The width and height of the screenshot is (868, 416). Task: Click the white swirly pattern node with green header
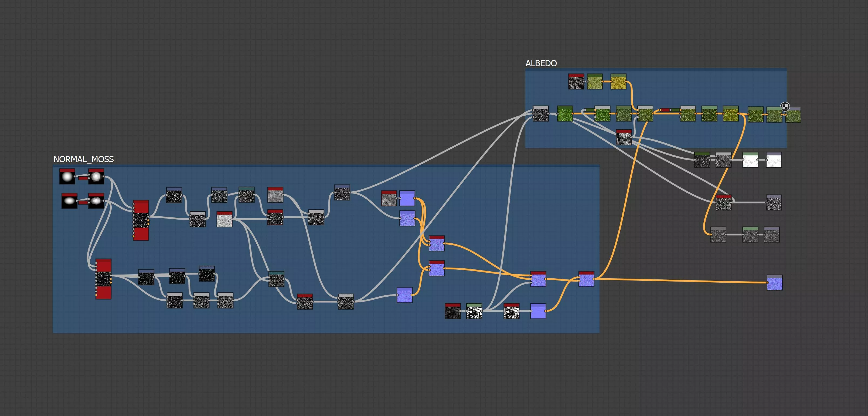(x=474, y=311)
